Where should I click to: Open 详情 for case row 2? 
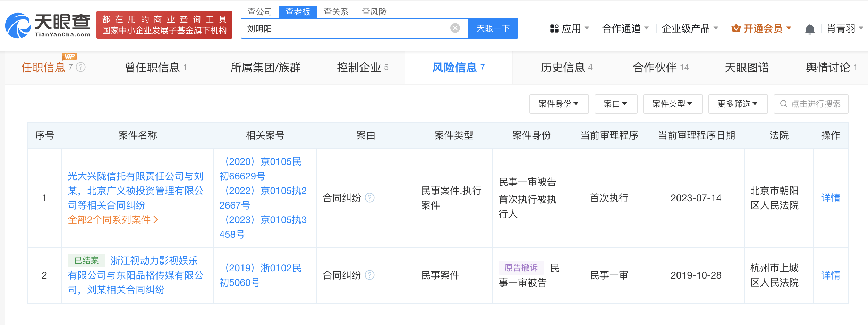pyautogui.click(x=831, y=275)
